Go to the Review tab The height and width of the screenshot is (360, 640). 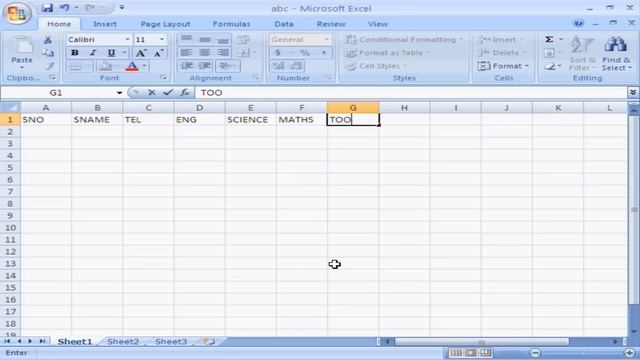tap(331, 24)
